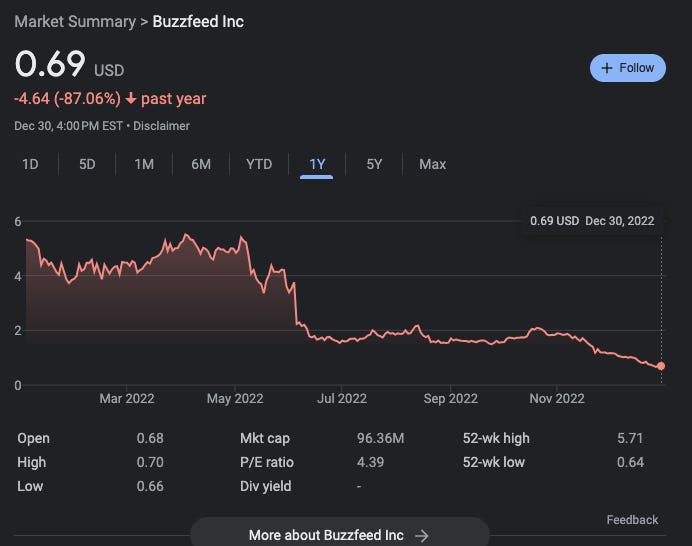Click the 52-wk low label
692x546 pixels.
pyautogui.click(x=493, y=462)
